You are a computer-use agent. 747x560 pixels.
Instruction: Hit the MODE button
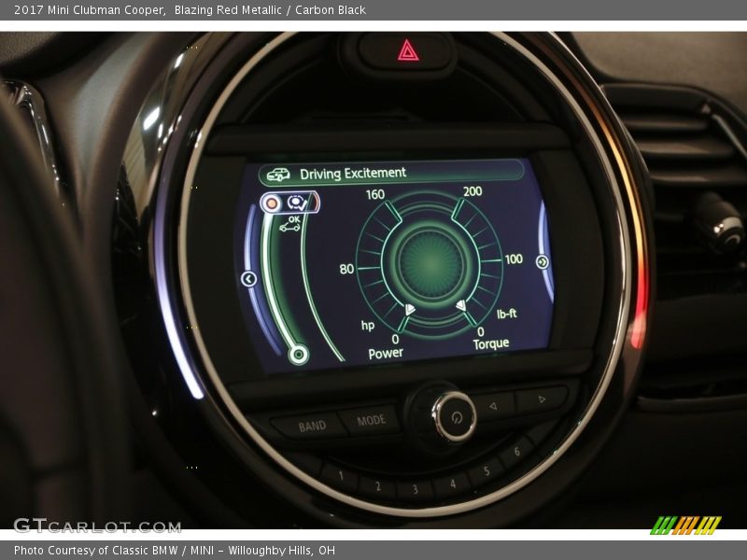(x=371, y=420)
